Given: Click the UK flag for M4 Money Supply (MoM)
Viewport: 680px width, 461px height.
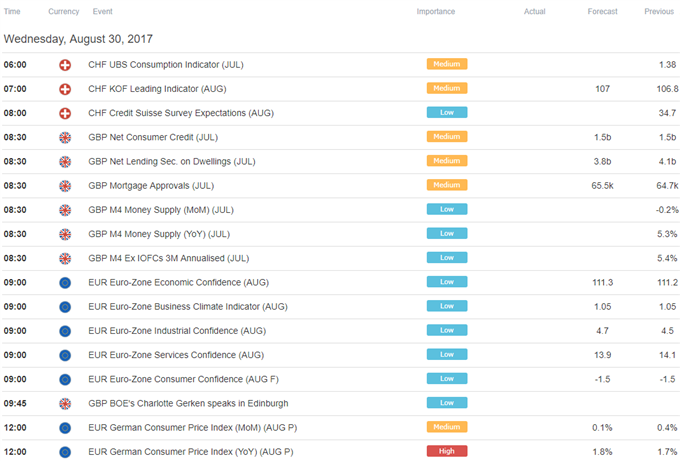Looking at the screenshot, I should coord(65,210).
